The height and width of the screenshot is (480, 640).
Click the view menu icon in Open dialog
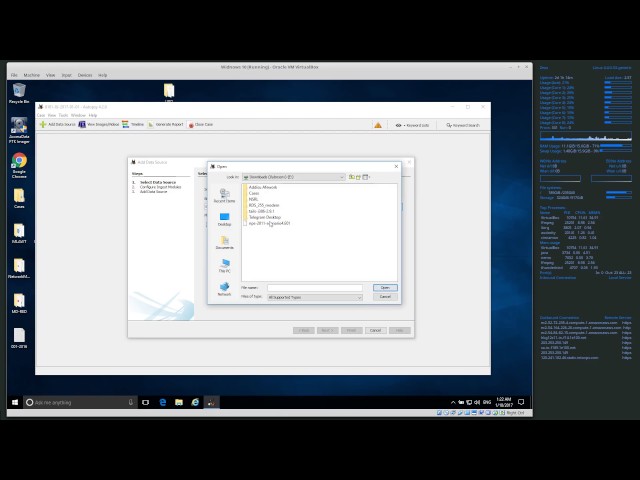point(366,177)
